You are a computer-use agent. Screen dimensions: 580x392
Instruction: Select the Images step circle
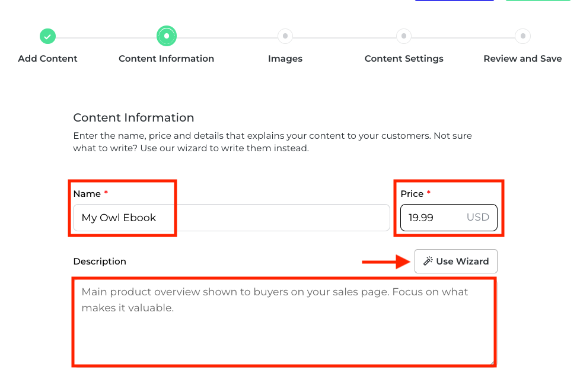[x=285, y=36]
